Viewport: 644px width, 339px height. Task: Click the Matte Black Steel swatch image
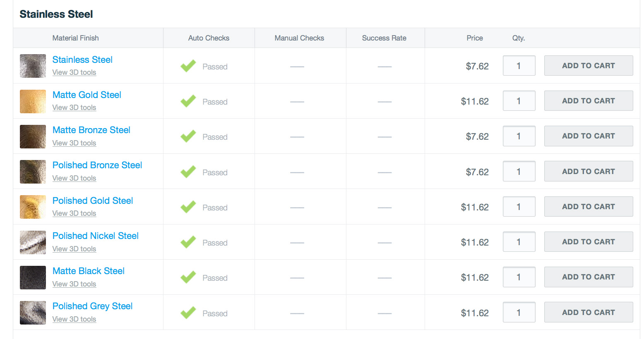(x=33, y=277)
